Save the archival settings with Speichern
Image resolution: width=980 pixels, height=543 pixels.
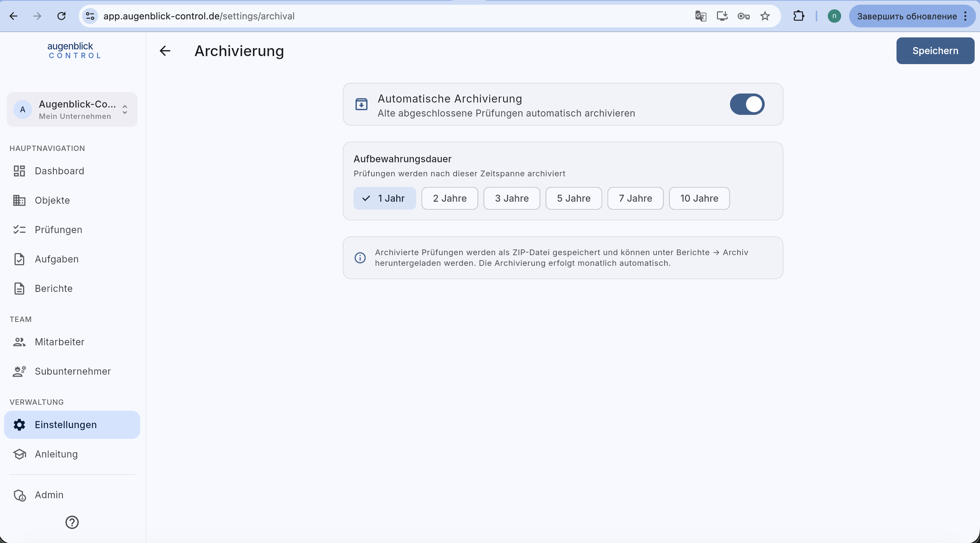935,51
